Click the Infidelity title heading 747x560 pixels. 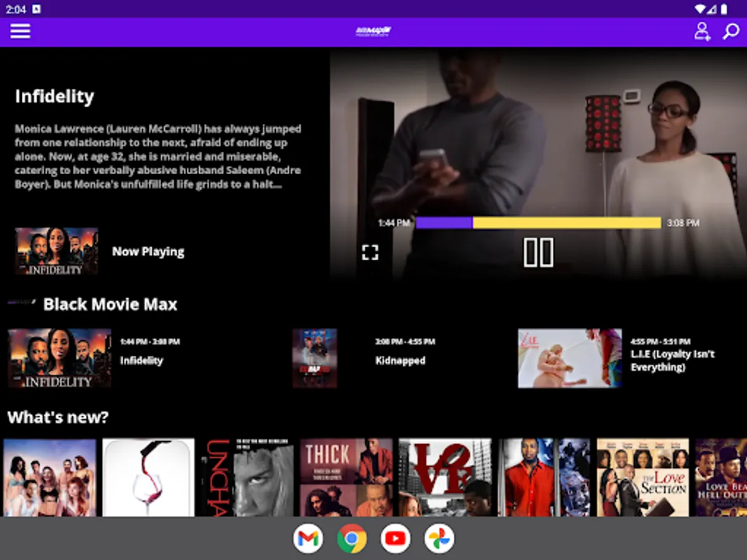point(54,96)
